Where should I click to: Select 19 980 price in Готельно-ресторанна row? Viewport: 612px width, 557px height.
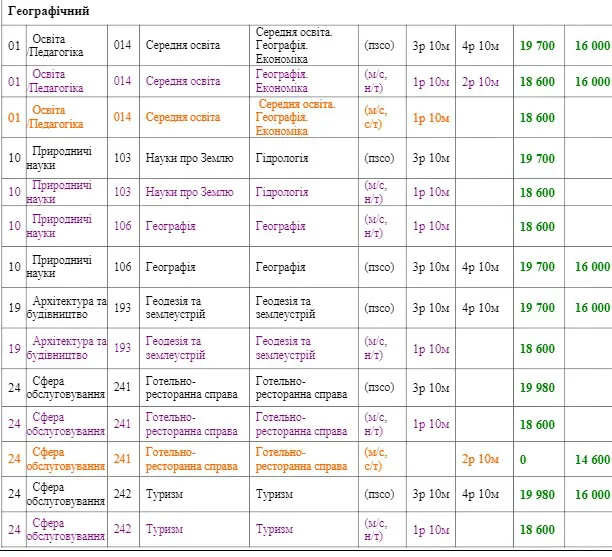[539, 388]
